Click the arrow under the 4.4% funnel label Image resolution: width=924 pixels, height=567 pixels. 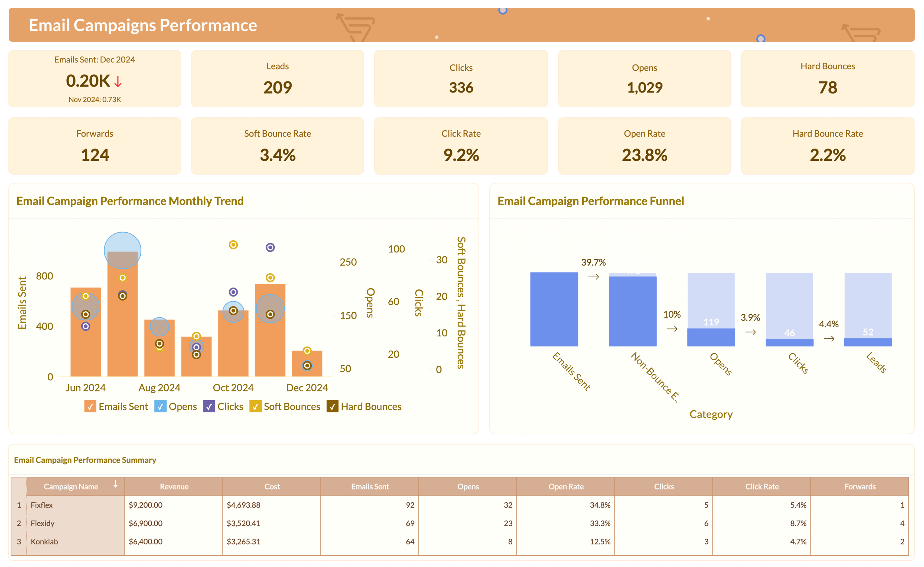(x=829, y=339)
